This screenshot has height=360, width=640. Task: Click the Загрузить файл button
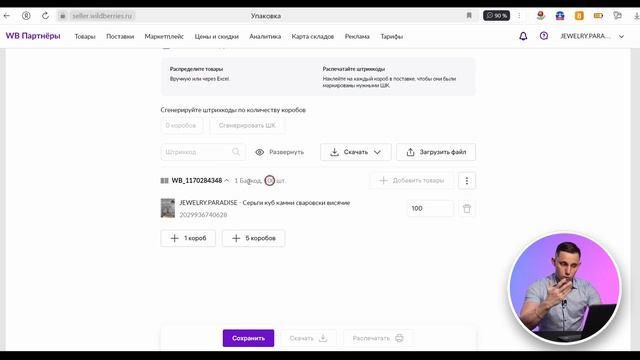click(x=436, y=152)
